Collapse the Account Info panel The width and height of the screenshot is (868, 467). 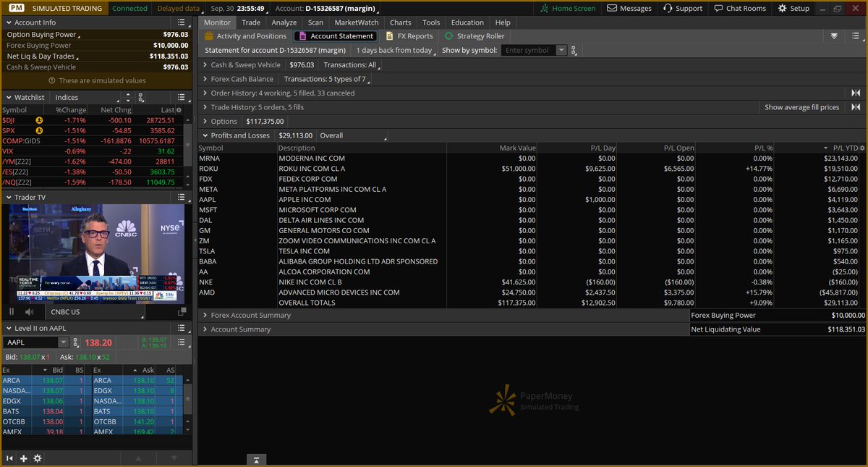tap(7, 22)
